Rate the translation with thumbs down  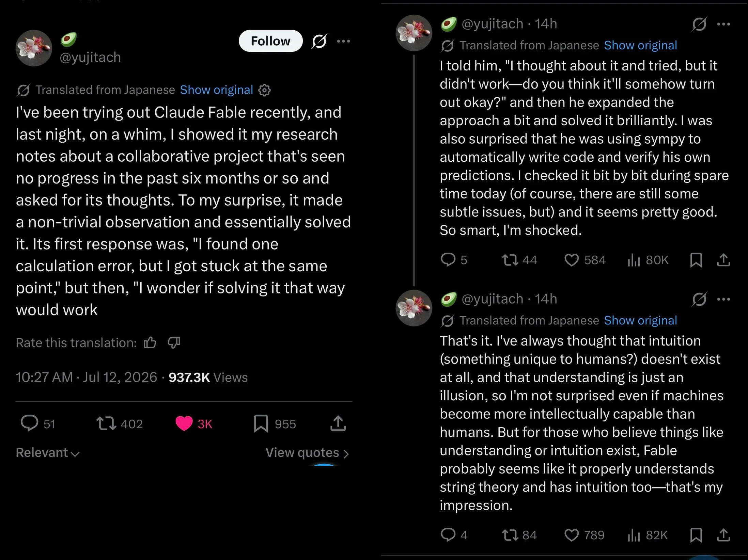coord(174,342)
